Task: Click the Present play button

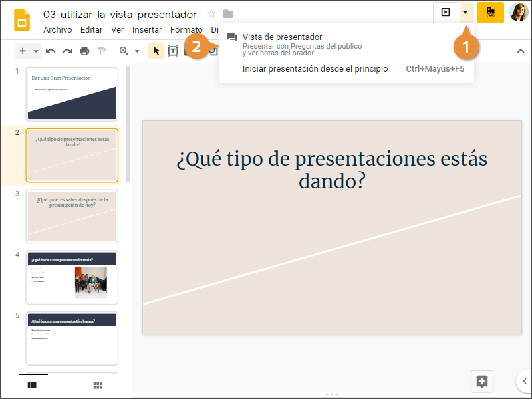Action: tap(446, 12)
